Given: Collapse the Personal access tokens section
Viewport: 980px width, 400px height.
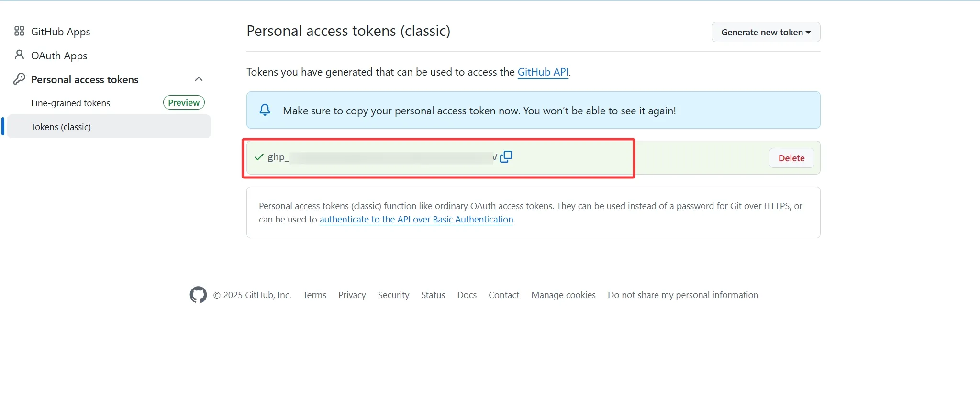Looking at the screenshot, I should (199, 79).
